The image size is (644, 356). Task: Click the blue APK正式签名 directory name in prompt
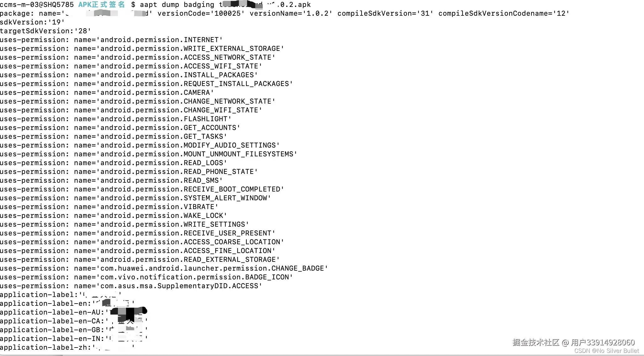pyautogui.click(x=101, y=5)
